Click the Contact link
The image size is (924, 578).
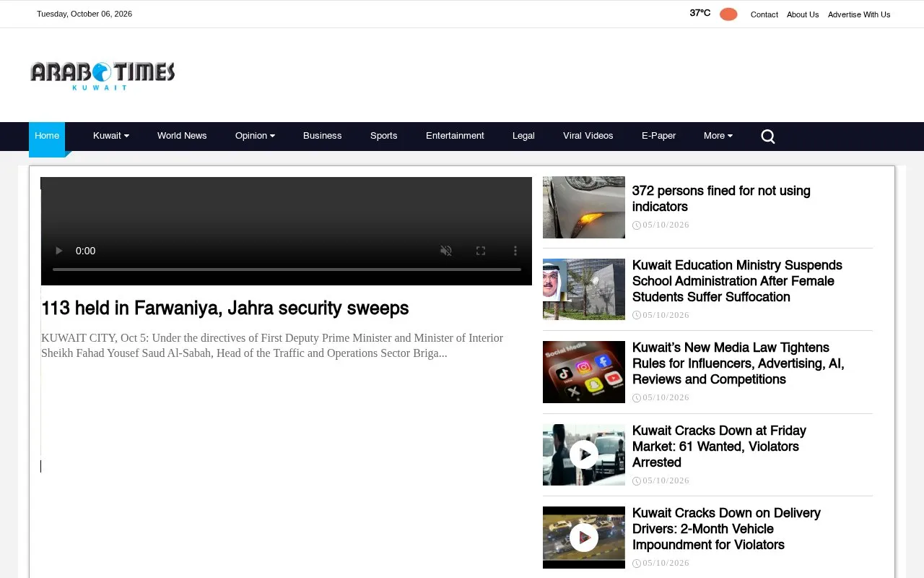coord(764,14)
